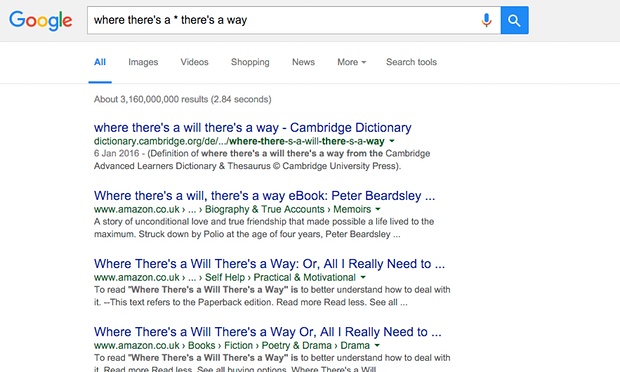The image size is (620, 372).
Task: Click the Google logo
Action: [x=40, y=21]
